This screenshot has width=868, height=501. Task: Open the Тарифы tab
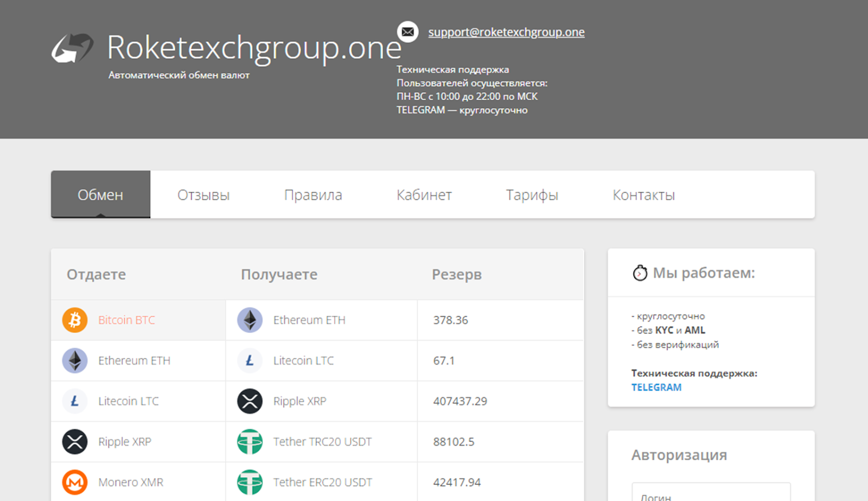532,195
